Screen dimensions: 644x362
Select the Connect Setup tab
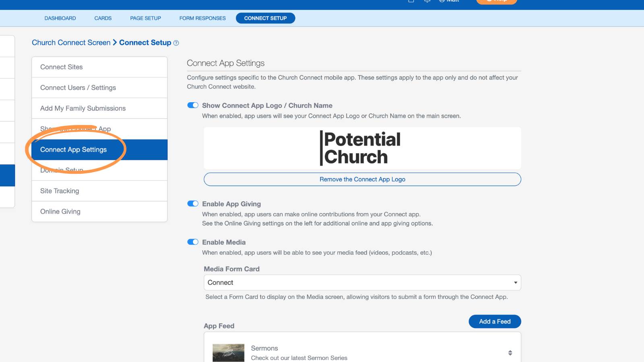pos(265,18)
